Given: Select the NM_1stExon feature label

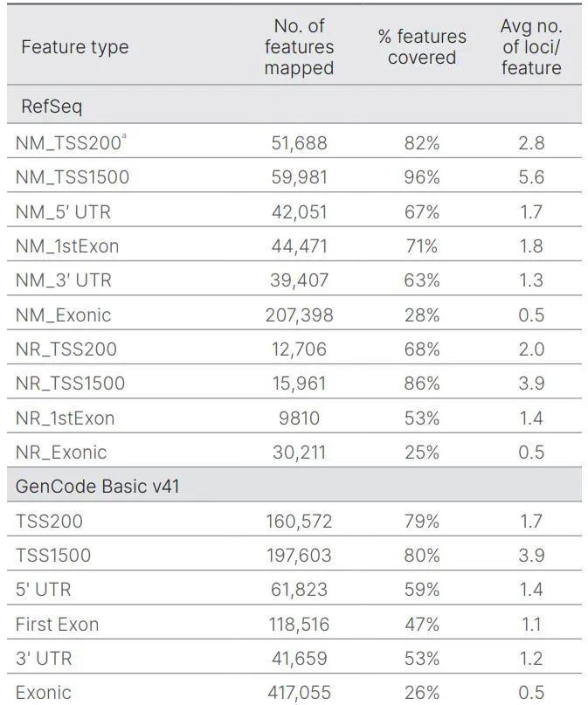Looking at the screenshot, I should [x=67, y=246].
